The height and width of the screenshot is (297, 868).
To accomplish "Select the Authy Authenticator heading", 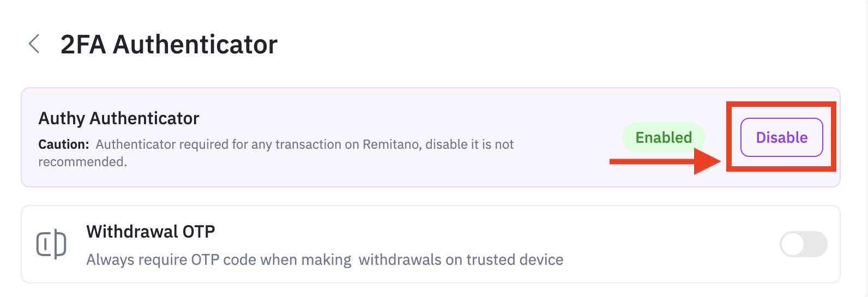I will (x=119, y=118).
